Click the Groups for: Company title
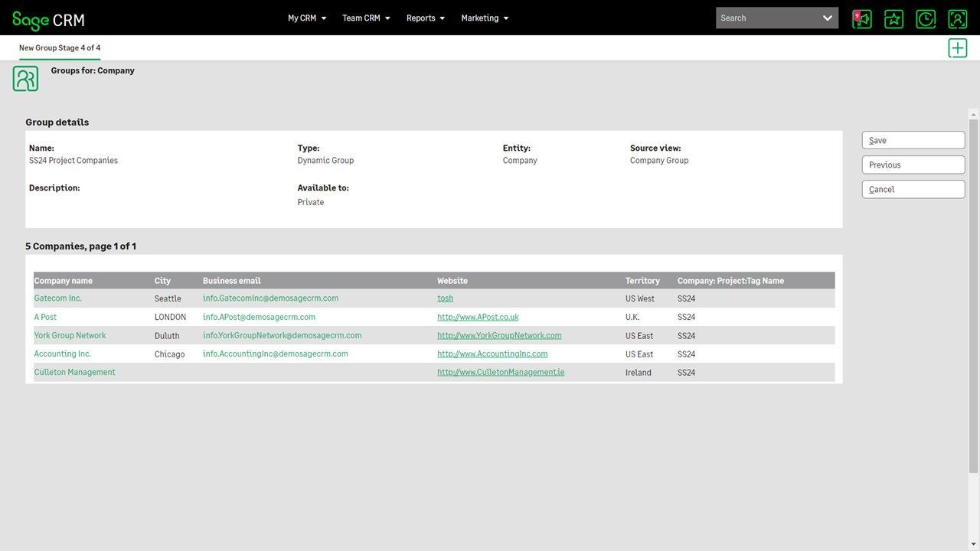The image size is (980, 551). coord(93,70)
